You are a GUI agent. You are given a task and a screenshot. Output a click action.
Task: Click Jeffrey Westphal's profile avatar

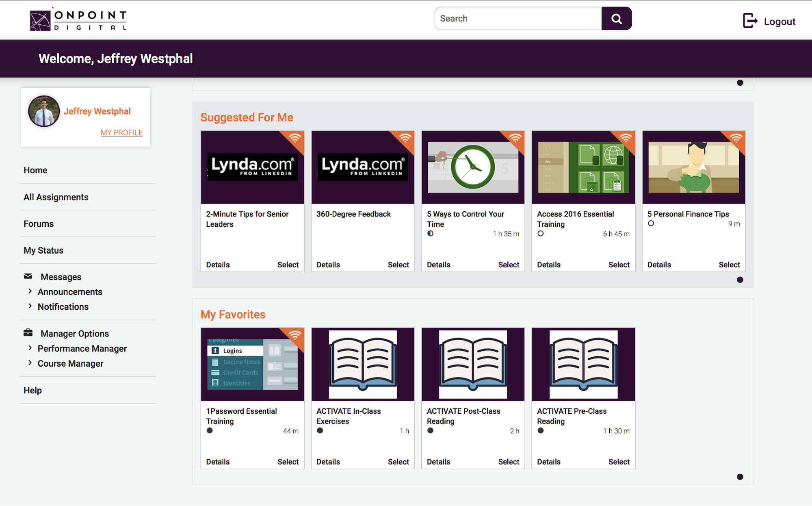point(44,111)
